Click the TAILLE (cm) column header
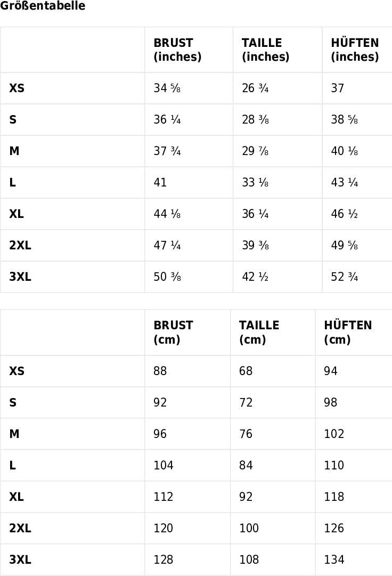The image size is (392, 576). point(259,332)
